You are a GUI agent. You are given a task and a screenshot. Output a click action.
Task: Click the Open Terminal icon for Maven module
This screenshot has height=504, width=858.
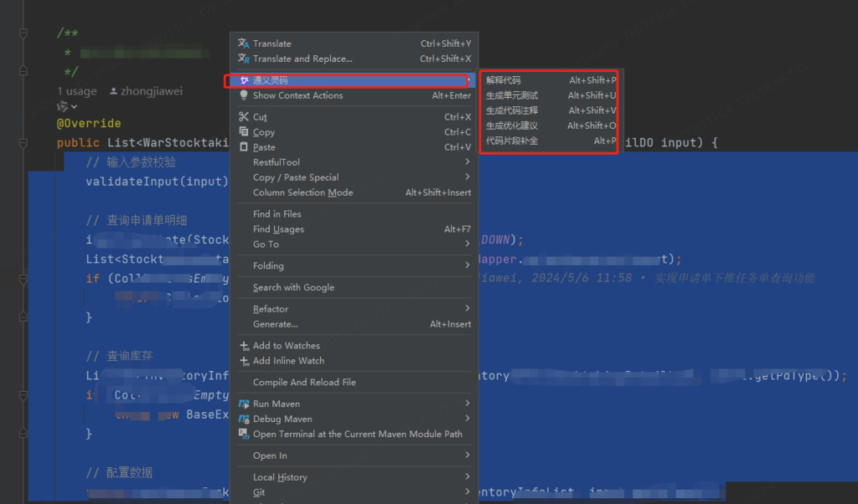tap(243, 434)
